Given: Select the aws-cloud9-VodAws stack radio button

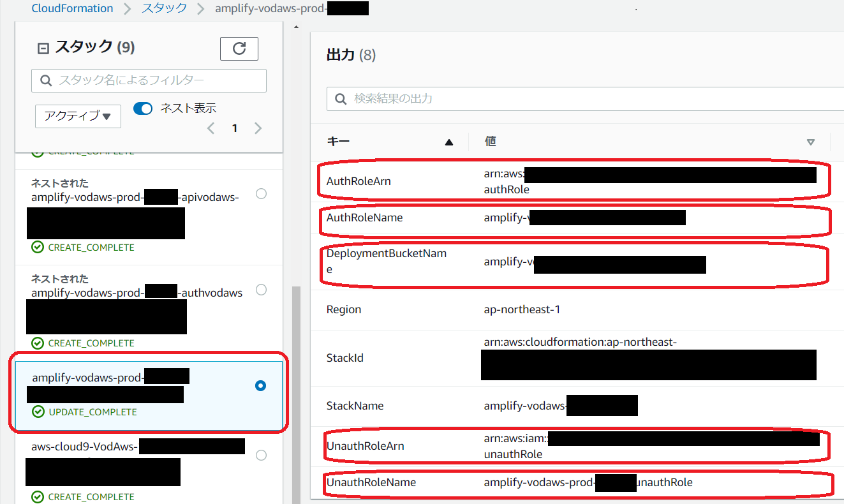Looking at the screenshot, I should 261,456.
